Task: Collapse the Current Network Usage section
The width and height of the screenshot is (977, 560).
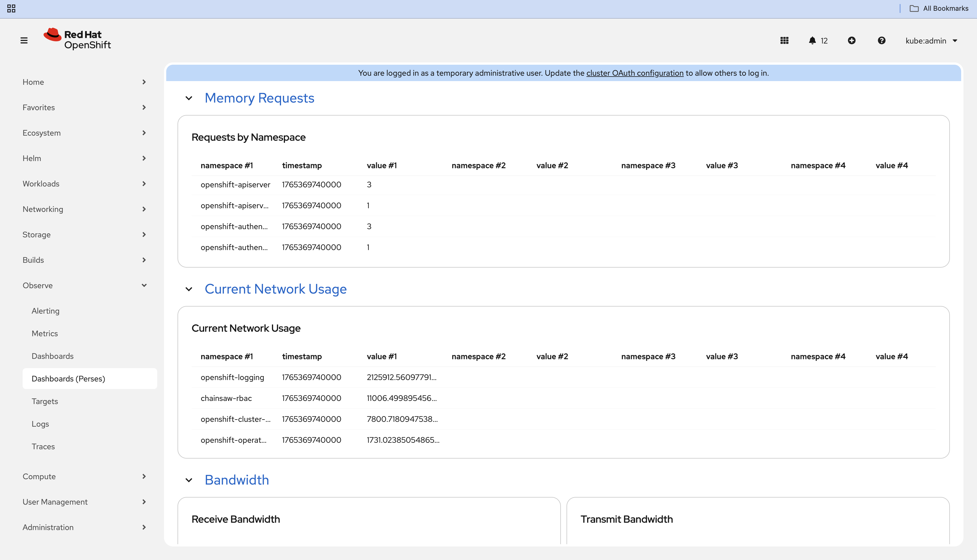Action: 189,289
